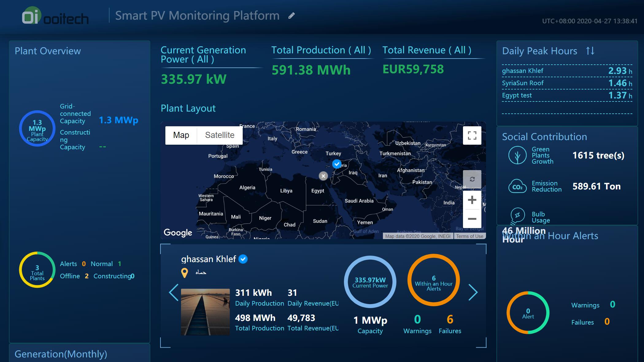Image resolution: width=644 pixels, height=362 pixels.
Task: Click the UTC+08:00 timestamp
Action: tap(590, 21)
